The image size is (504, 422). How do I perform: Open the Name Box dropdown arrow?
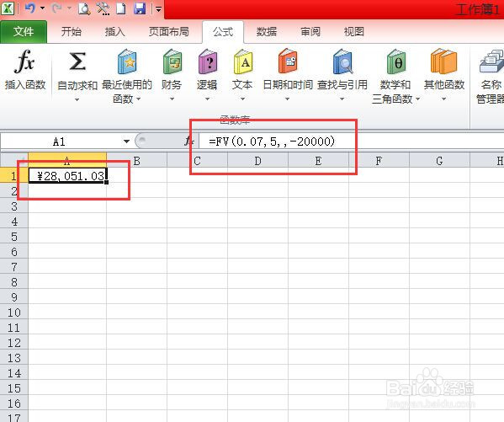pyautogui.click(x=127, y=142)
